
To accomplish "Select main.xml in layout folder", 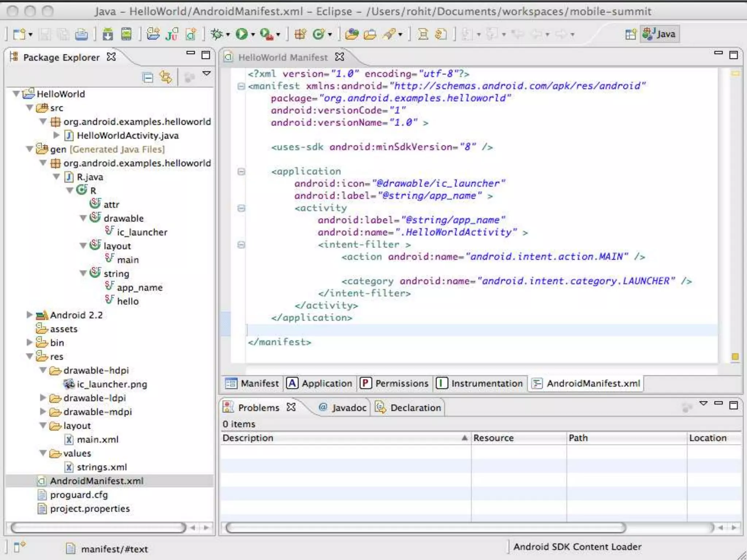I will click(92, 439).
